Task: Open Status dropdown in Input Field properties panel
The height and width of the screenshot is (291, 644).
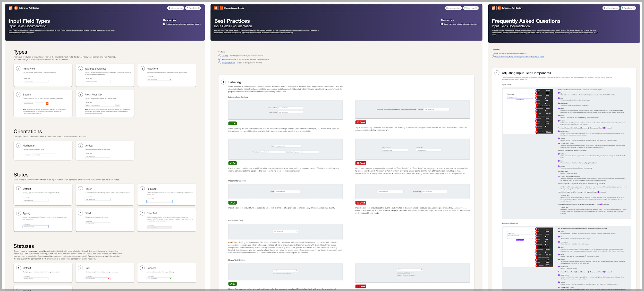Action: coord(549,124)
